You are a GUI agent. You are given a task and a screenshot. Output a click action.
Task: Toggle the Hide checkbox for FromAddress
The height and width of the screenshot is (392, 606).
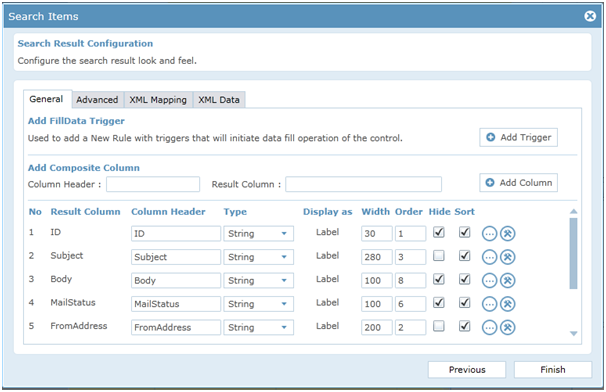coord(439,326)
